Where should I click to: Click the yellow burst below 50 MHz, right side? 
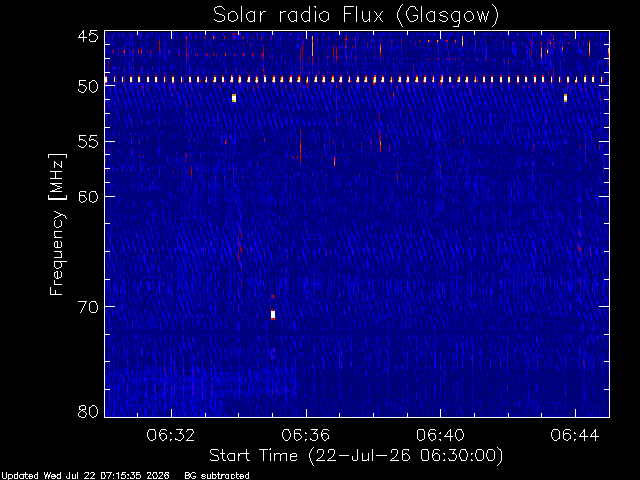(565, 98)
